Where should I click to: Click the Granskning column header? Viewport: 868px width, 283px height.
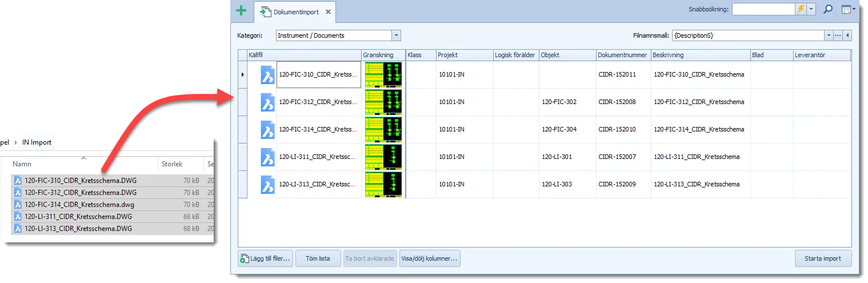pos(383,55)
